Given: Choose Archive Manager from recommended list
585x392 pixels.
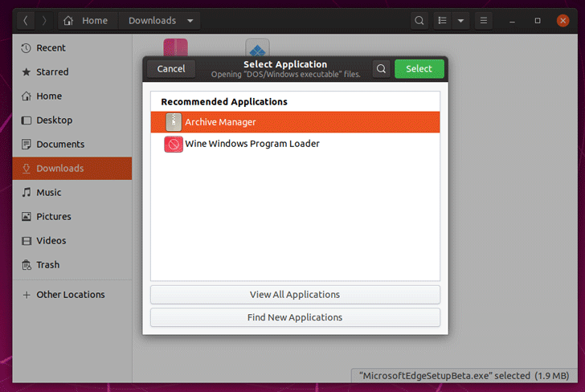Looking at the screenshot, I should pyautogui.click(x=295, y=122).
